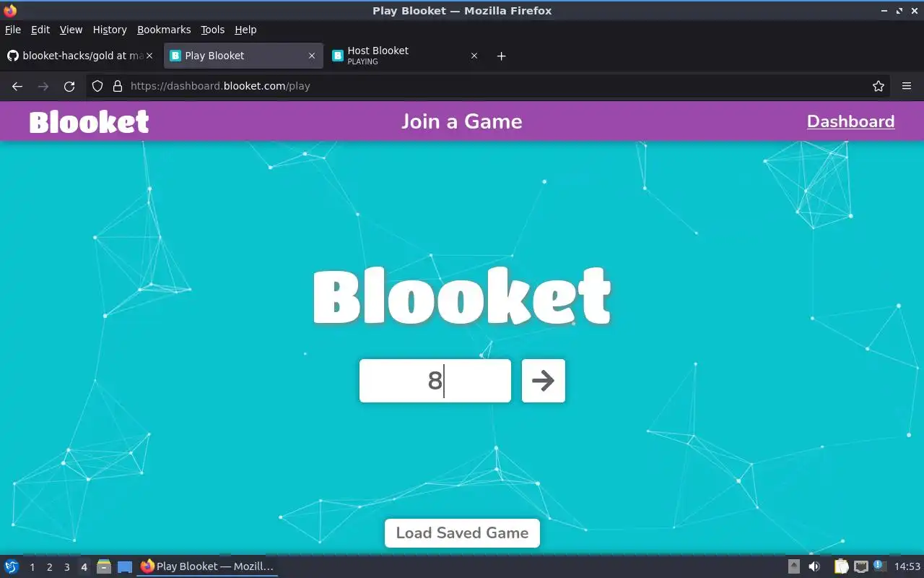924x578 pixels.
Task: Open the notification tray icon
Action: tap(879, 566)
